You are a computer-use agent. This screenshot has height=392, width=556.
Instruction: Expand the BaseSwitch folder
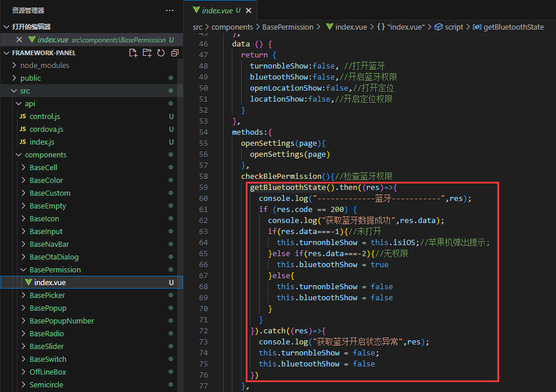coord(23,359)
